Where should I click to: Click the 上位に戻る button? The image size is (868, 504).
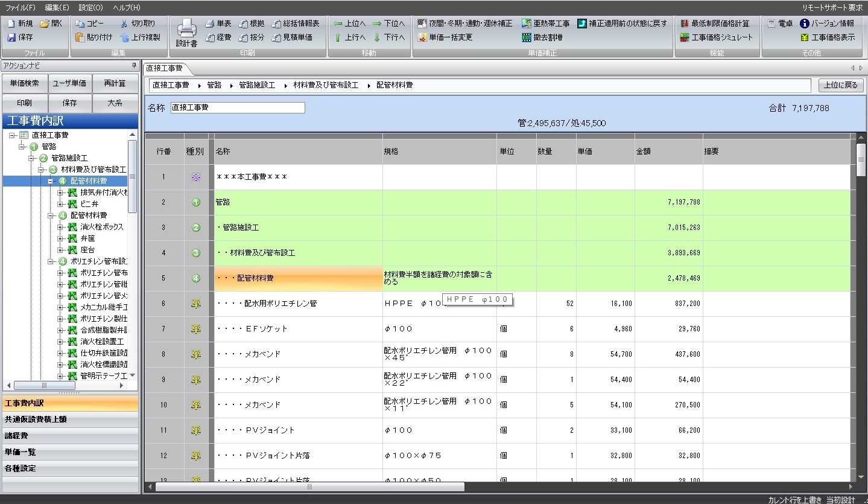tap(841, 85)
